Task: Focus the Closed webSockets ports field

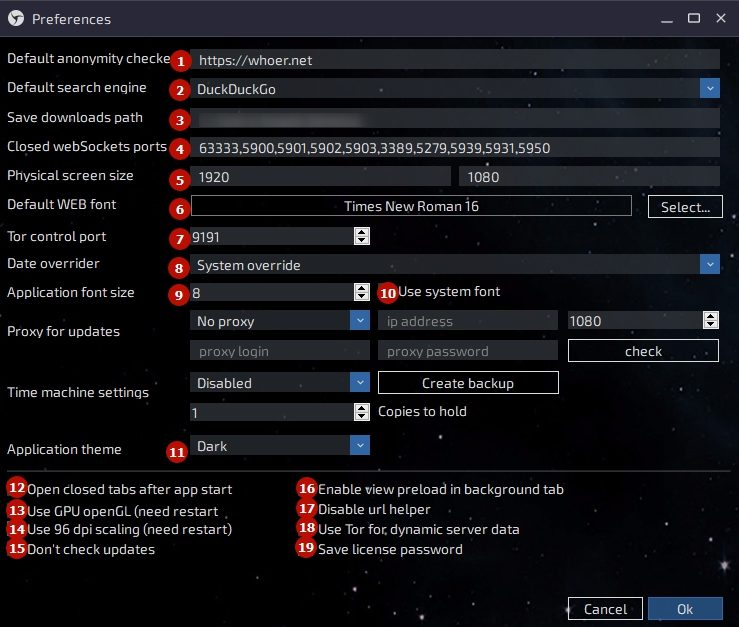Action: [x=455, y=148]
